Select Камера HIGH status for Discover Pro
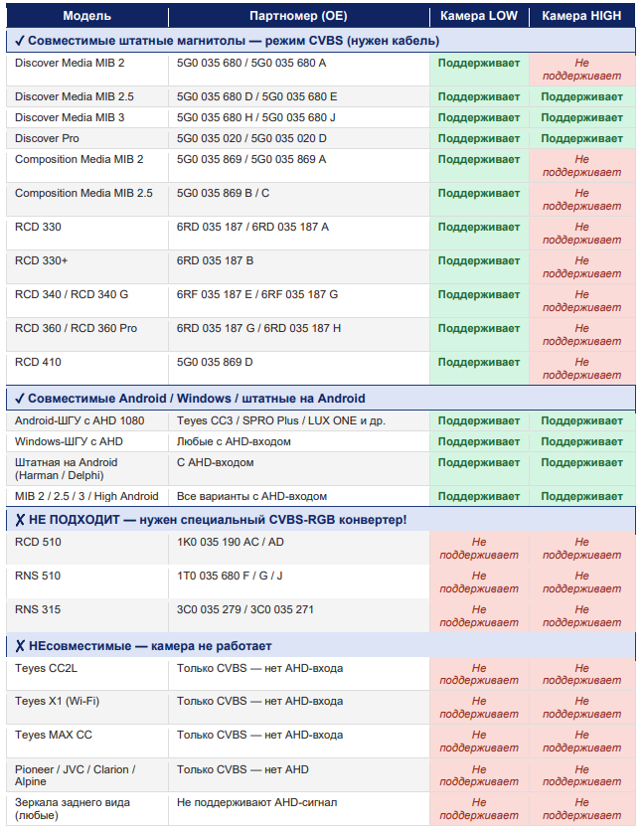This screenshot has width=644, height=830. [581, 139]
